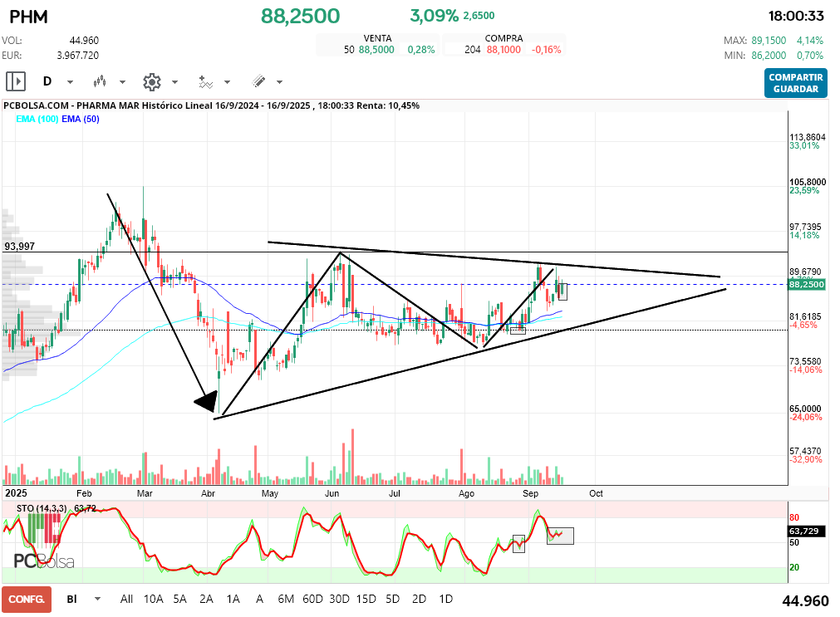Image resolution: width=840 pixels, height=617 pixels.
Task: Click the 3,09% daily change
Action: 435,16
